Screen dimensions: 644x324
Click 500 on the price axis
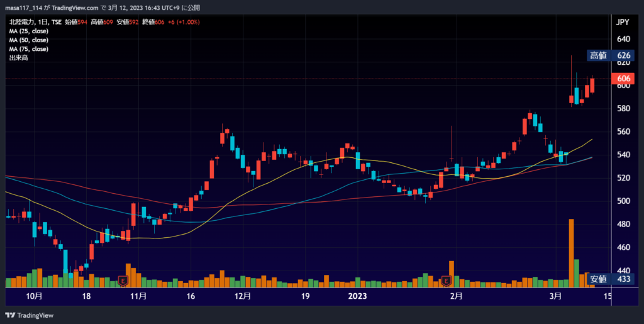coord(623,201)
